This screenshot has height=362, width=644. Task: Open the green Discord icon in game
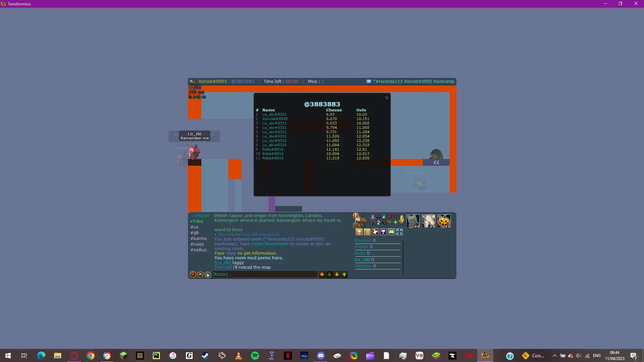click(x=391, y=232)
